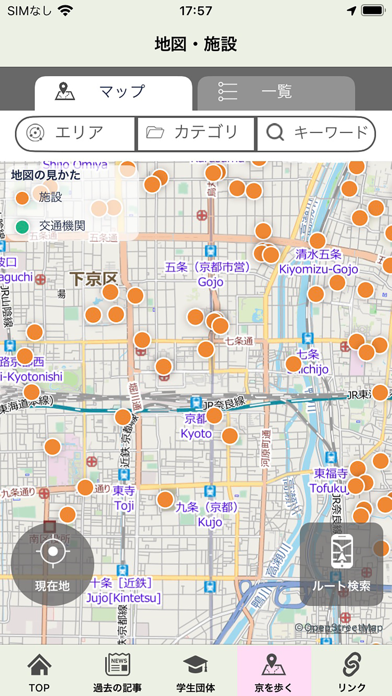Screen dimensions: 392x696
Task: Tap the Jujo[Kintetsu] station icon
Action: tap(122, 570)
